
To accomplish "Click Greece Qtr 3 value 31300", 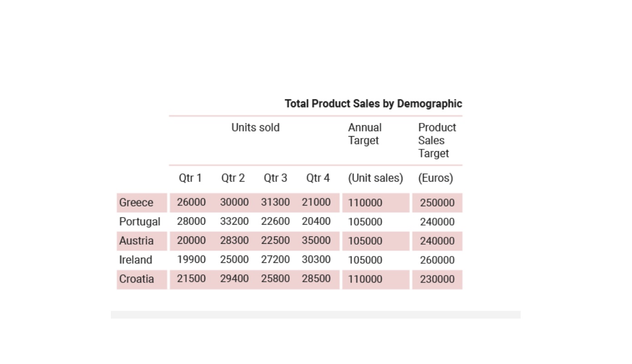I will (275, 202).
